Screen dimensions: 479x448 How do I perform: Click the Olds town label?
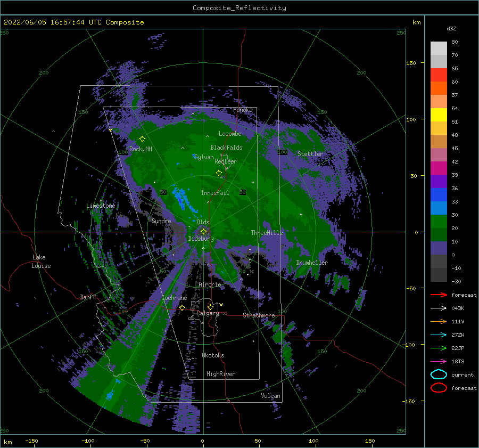point(203,222)
